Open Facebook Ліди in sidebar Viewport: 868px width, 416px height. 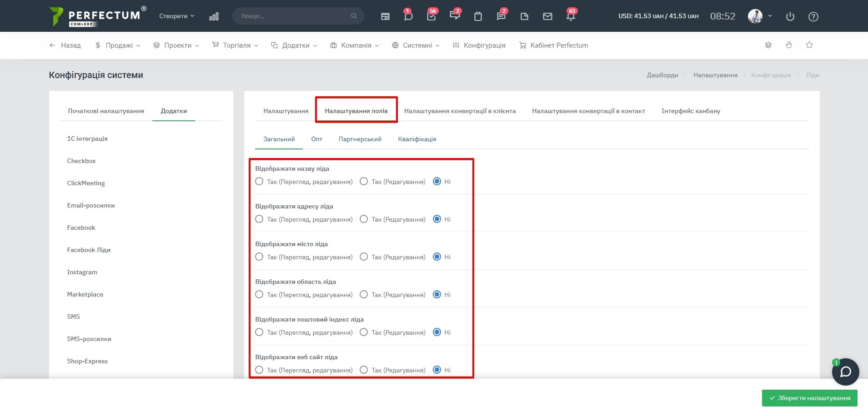click(89, 250)
